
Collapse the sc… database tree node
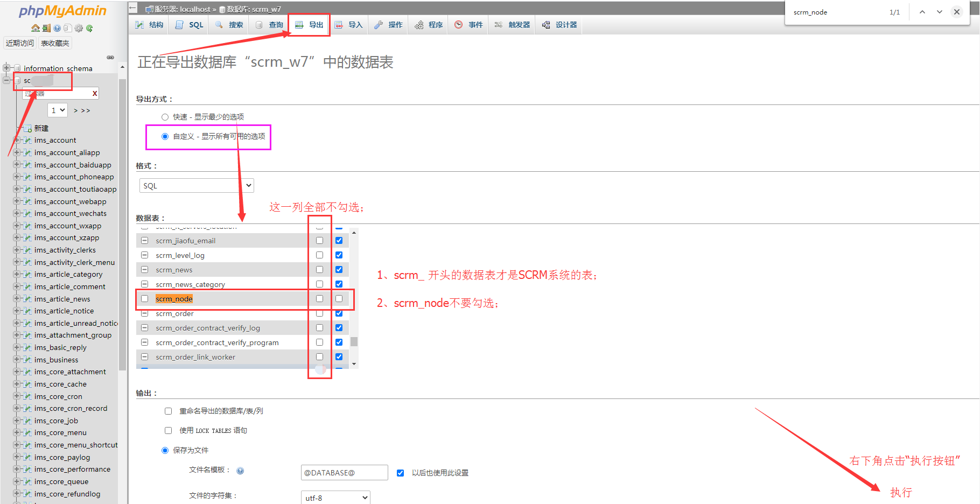[x=6, y=80]
